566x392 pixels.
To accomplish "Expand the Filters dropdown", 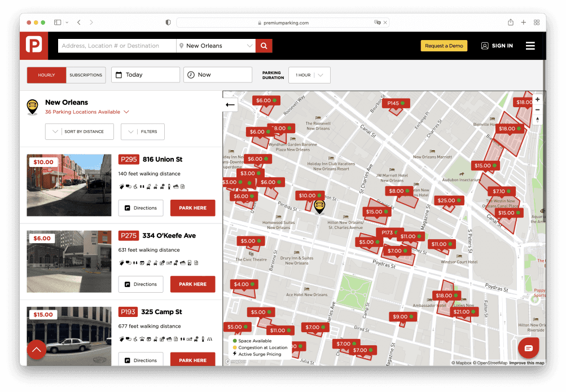I will tap(143, 131).
